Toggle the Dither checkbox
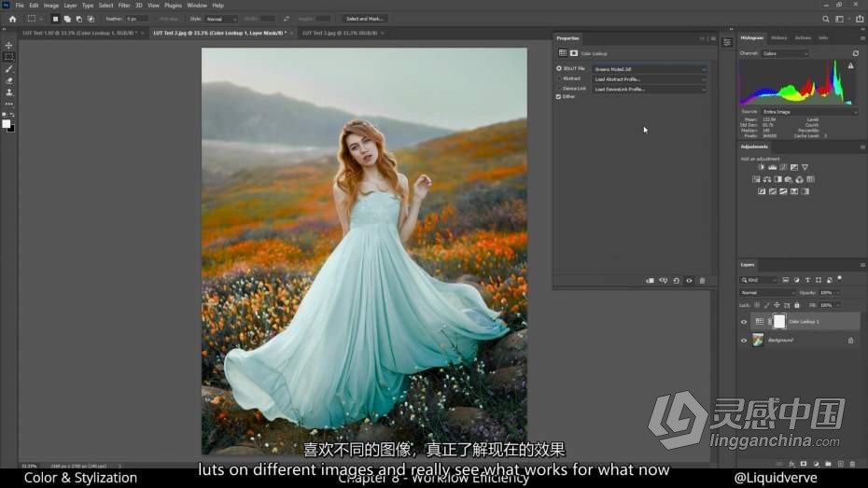This screenshot has width=868, height=488. click(x=558, y=97)
